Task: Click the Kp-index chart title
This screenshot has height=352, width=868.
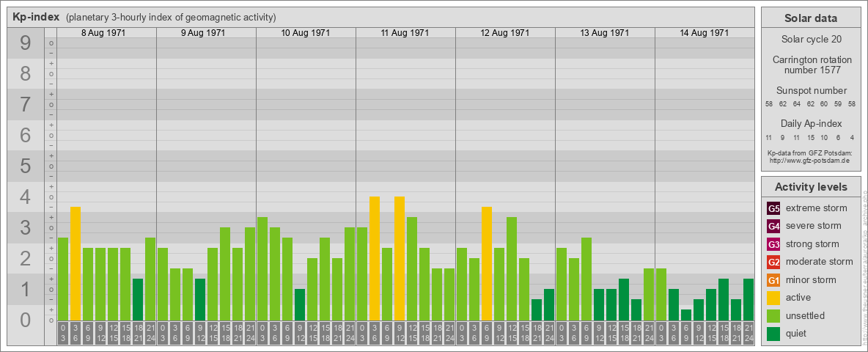Action: tap(36, 17)
